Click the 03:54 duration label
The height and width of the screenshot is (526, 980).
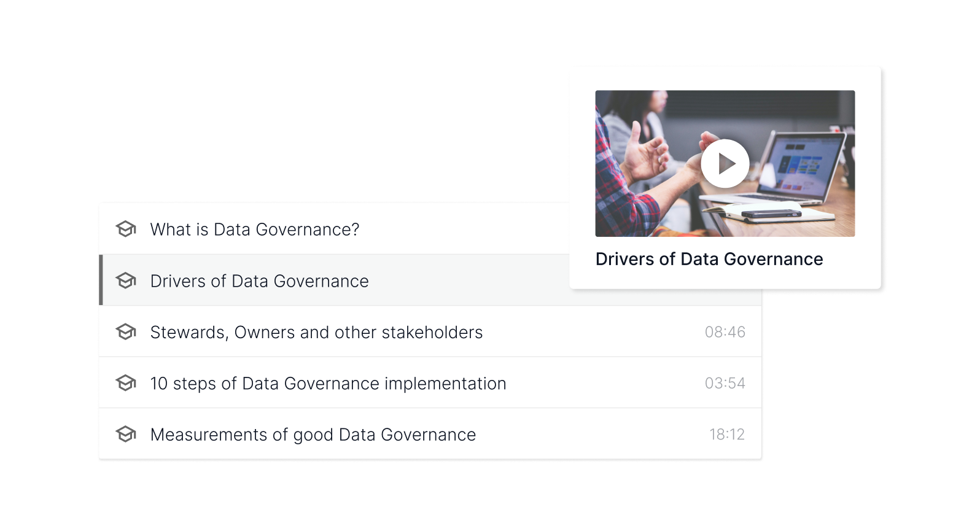(x=725, y=384)
